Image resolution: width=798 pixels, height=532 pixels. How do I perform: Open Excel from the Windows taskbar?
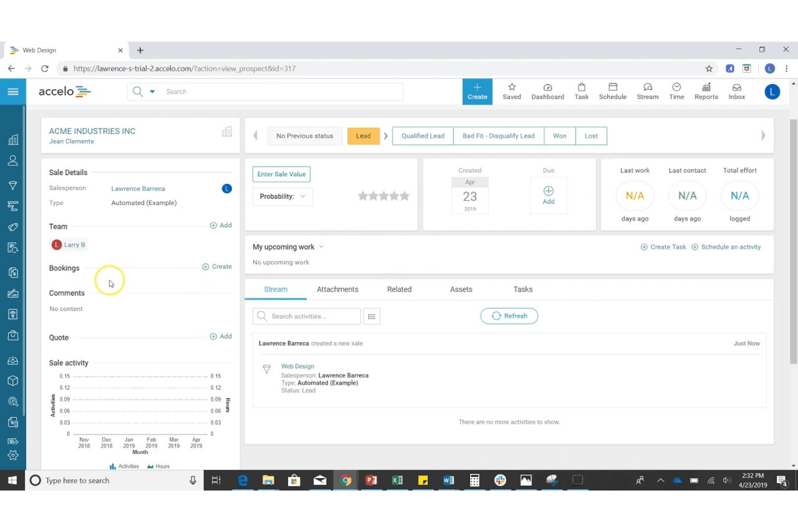(397, 480)
